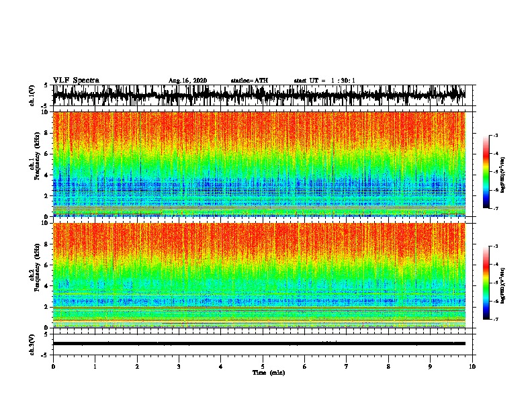Image resolution: width=532 pixels, height=411 pixels.
Task: Click the "2" kHz tick on ch.2 frequency axis
Action: click(x=46, y=307)
